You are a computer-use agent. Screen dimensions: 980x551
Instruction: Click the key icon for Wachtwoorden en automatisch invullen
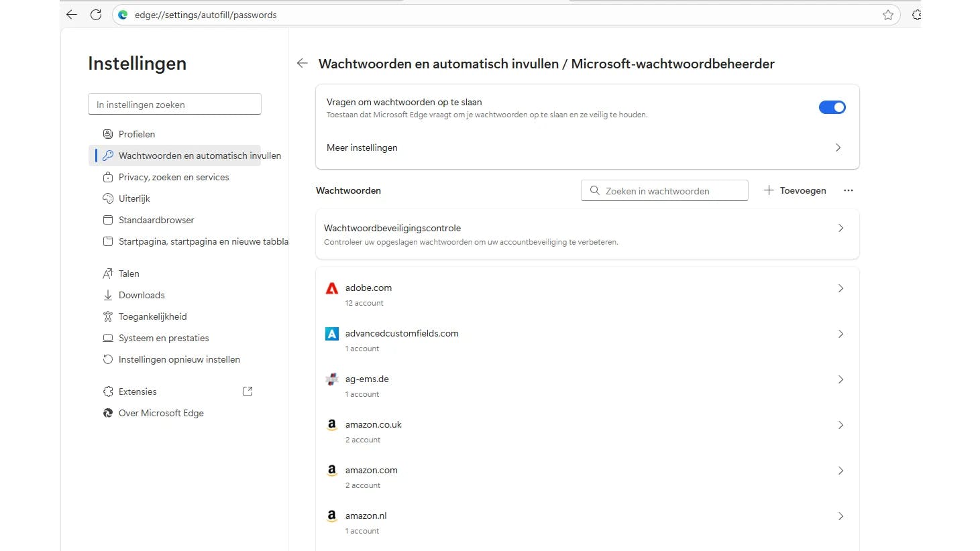tap(107, 156)
